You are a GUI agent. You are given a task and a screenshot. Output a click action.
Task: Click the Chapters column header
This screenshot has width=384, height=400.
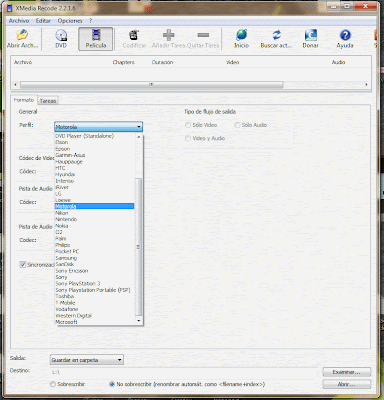tap(124, 62)
